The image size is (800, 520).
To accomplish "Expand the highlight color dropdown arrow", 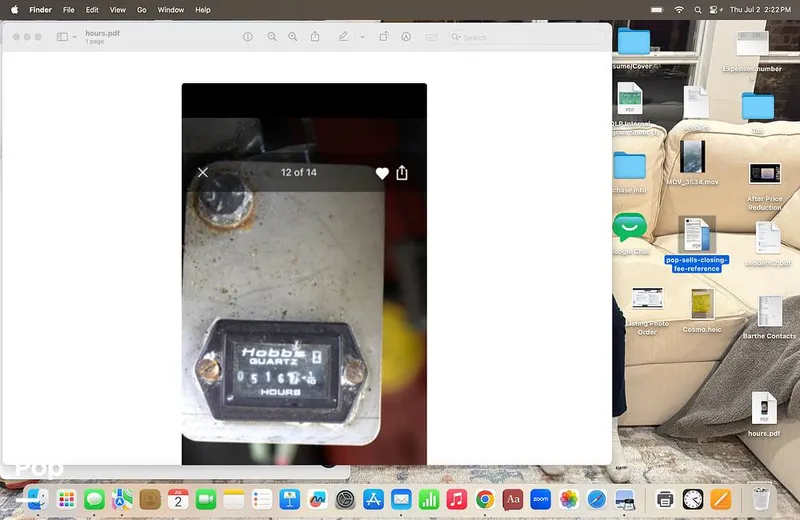I will click(362, 37).
